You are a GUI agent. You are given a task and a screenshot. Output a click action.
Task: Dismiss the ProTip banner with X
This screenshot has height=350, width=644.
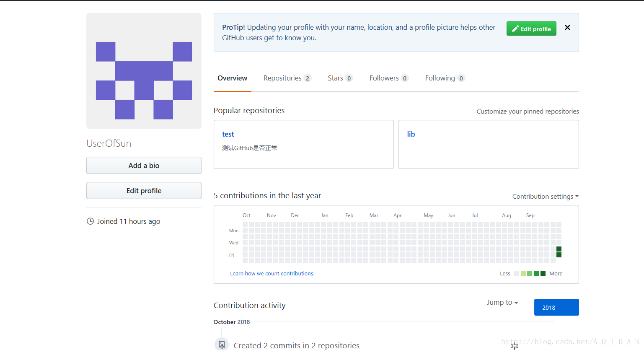pyautogui.click(x=567, y=28)
